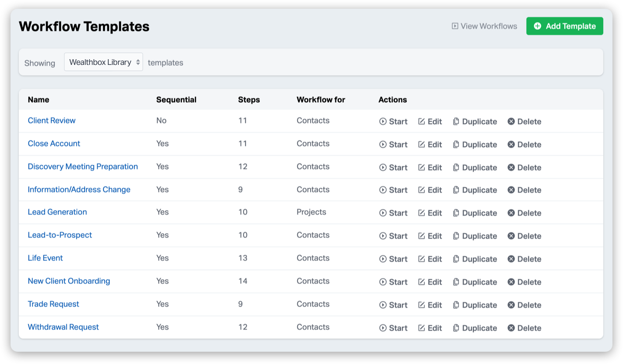Edit the Lead-to-Prospect template
Screen dimensions: 623x364
tap(430, 236)
